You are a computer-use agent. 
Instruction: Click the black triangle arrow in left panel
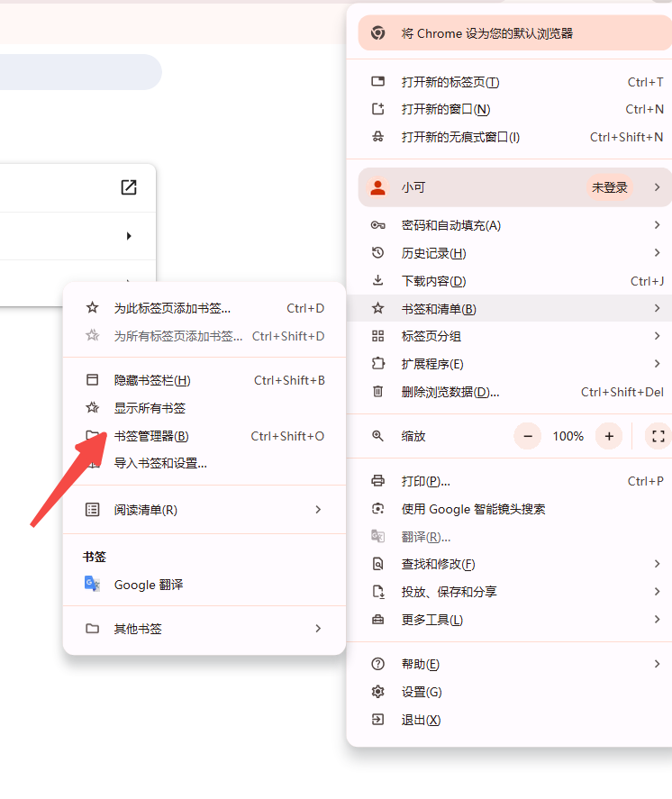point(129,236)
